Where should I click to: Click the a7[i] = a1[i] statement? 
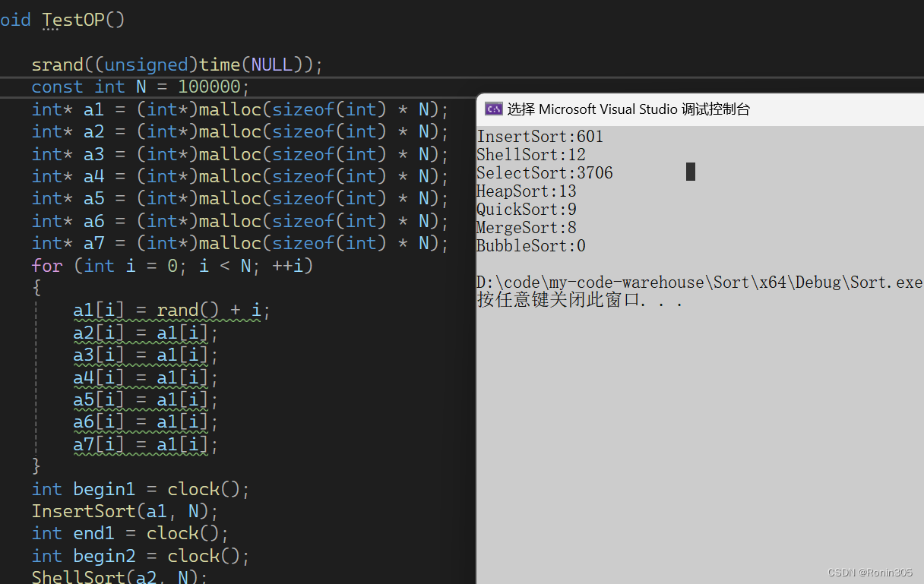click(146, 444)
